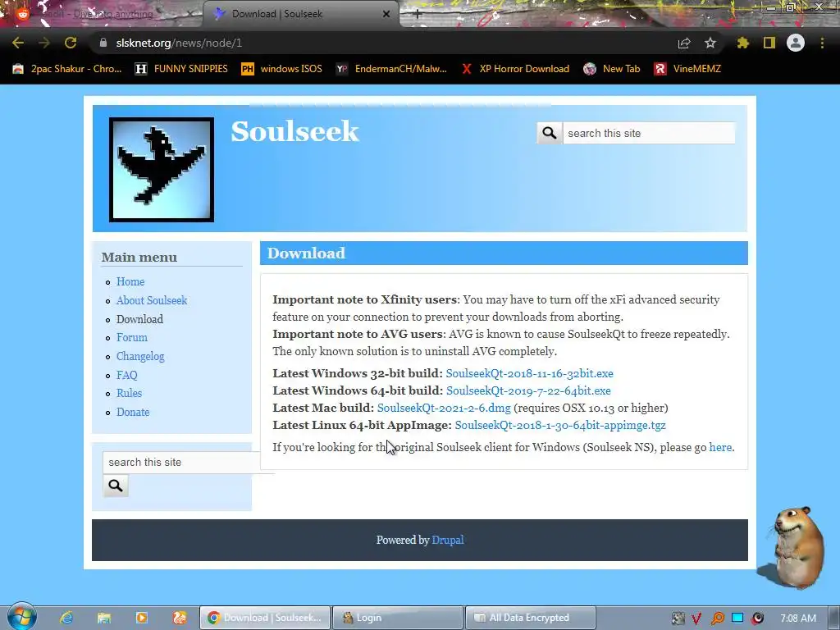Open the Donate menu link

coord(133,412)
